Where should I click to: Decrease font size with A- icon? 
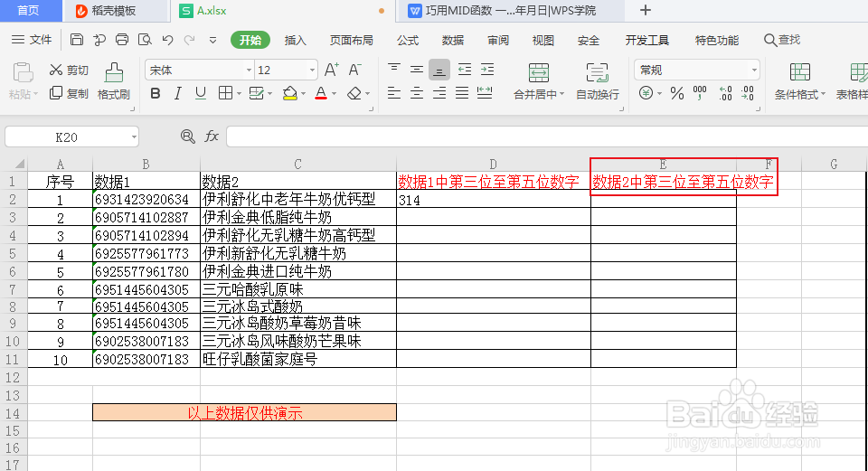click(x=354, y=70)
